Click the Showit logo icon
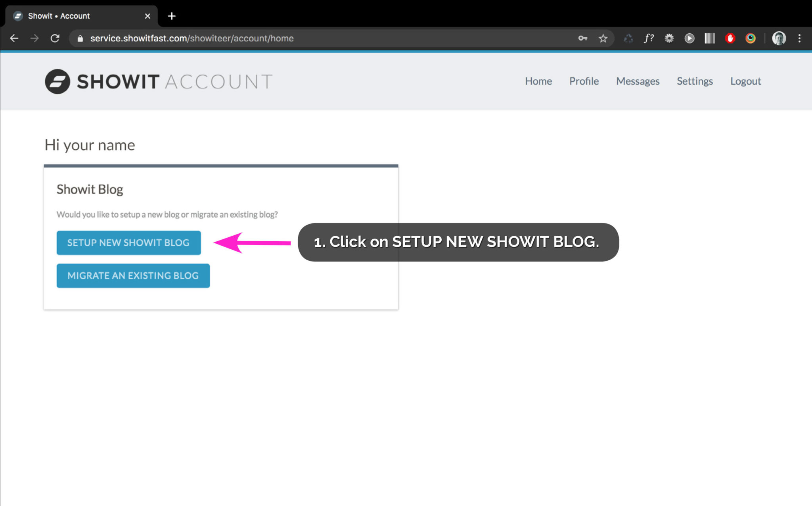Screen dimensions: 812x506 coord(58,81)
